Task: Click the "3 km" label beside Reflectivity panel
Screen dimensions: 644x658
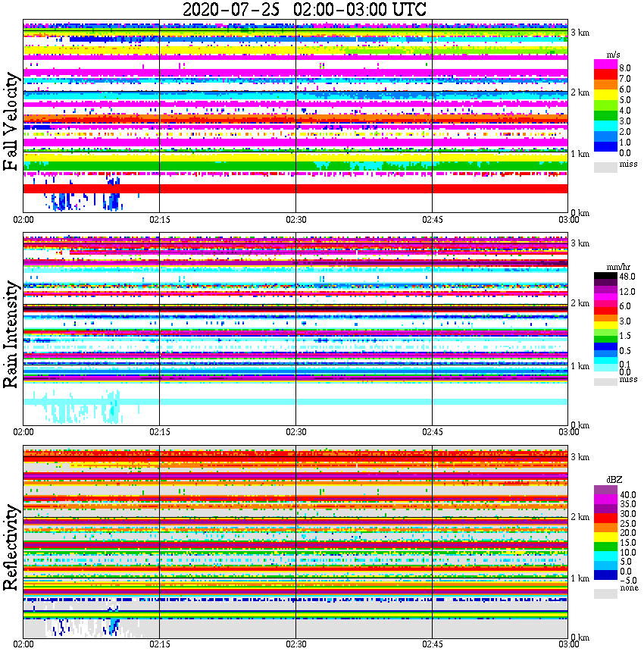Action: coord(580,457)
